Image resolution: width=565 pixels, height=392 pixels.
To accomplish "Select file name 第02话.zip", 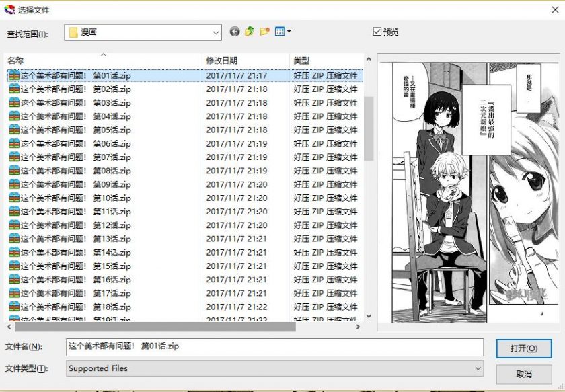I will (75, 89).
